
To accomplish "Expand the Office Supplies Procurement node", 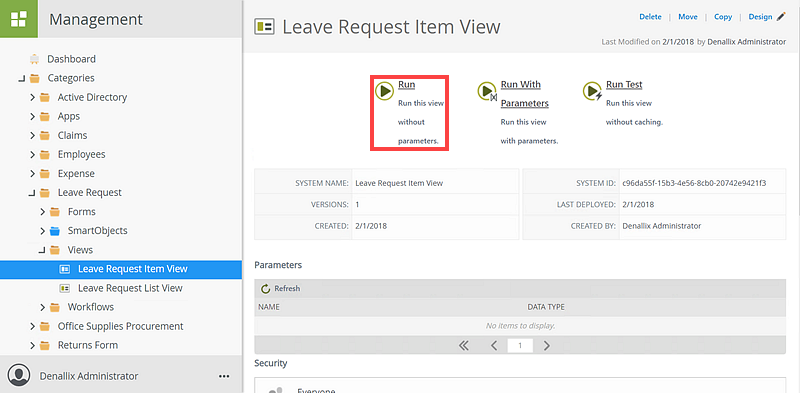I will point(32,326).
